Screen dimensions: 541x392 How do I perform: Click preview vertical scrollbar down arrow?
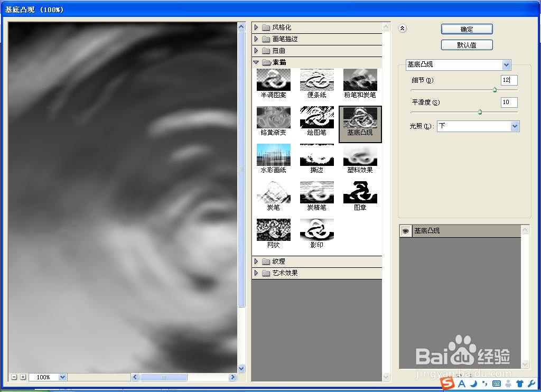(x=241, y=369)
